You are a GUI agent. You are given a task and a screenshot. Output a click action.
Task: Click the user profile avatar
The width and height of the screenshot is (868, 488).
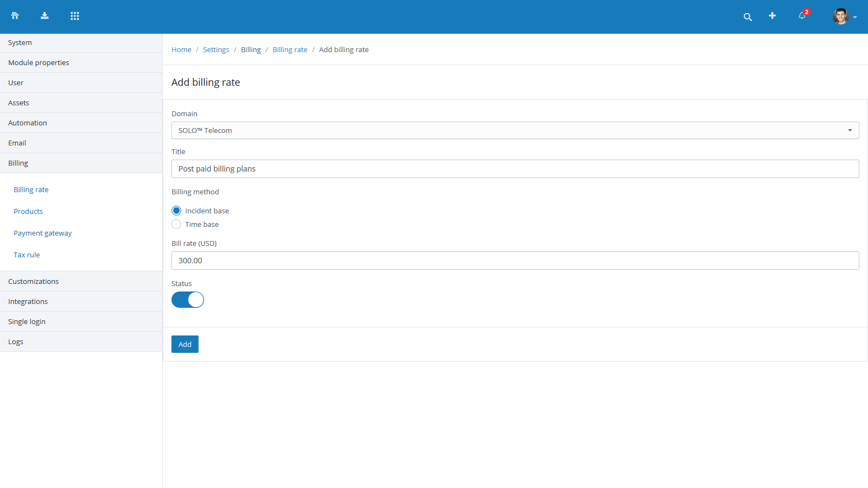(x=840, y=16)
